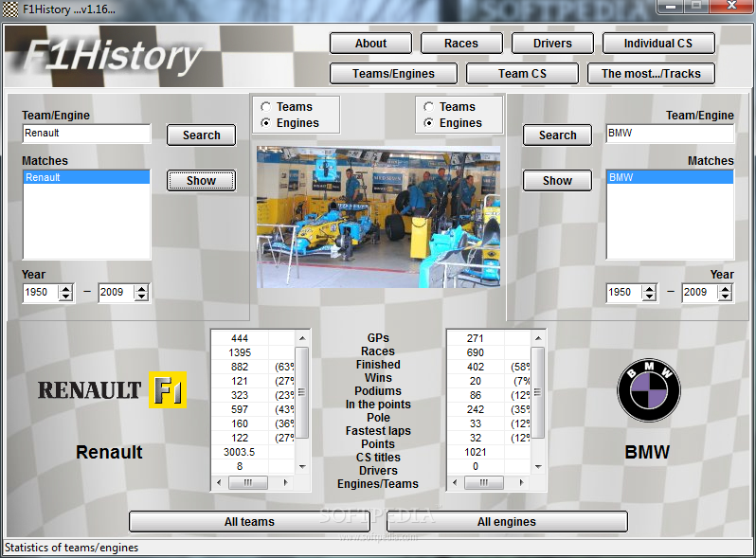Click BMW points value 1021
Screen dimensions: 756x558
click(476, 453)
